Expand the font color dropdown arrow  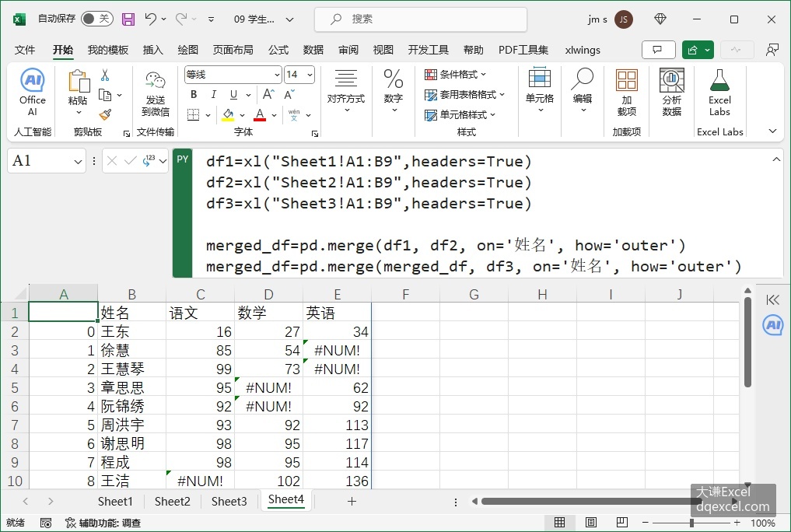pyautogui.click(x=274, y=115)
